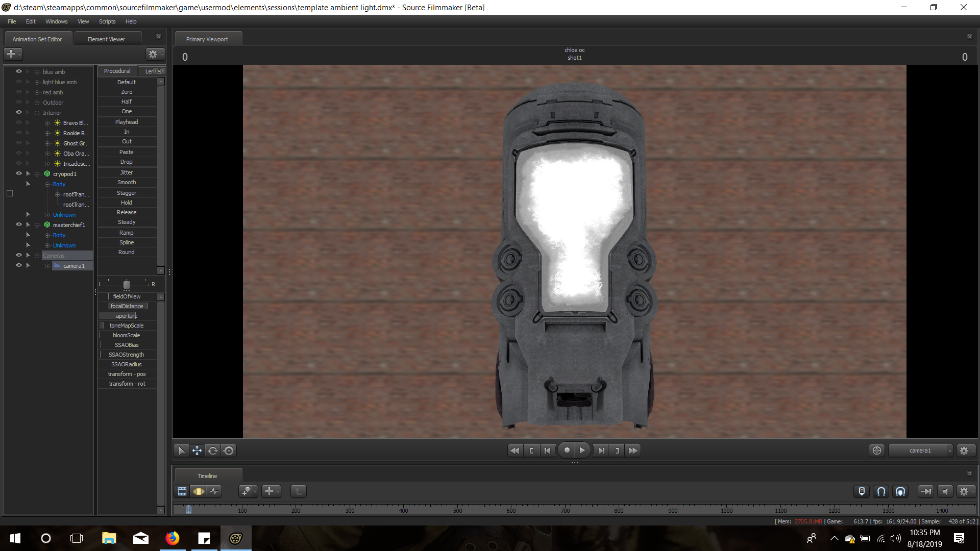Collapse the cryopod1 tree node

37,174
